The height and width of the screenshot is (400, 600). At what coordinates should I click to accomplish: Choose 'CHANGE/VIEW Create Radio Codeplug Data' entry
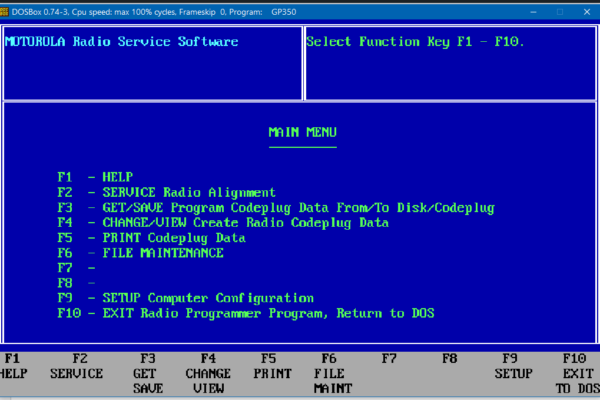coord(223,223)
